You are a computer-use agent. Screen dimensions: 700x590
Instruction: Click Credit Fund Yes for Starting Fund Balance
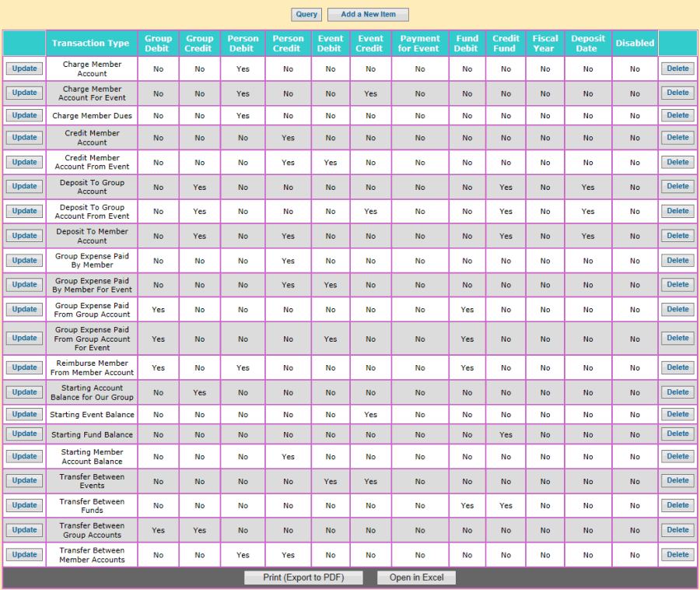pos(506,434)
